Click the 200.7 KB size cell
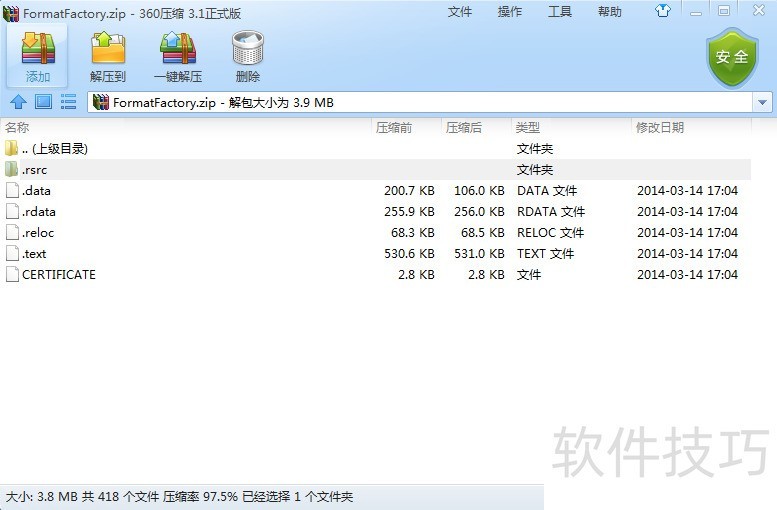 tap(409, 191)
